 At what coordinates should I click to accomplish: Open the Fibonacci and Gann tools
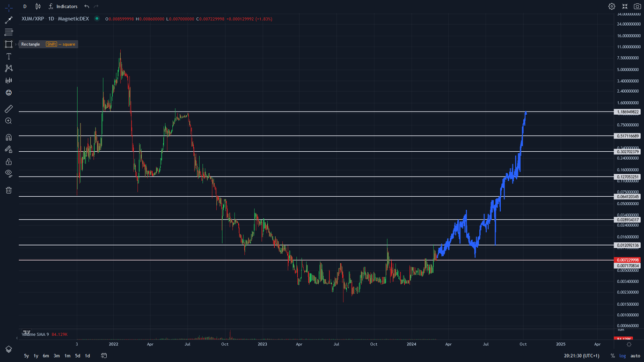coord(9,32)
